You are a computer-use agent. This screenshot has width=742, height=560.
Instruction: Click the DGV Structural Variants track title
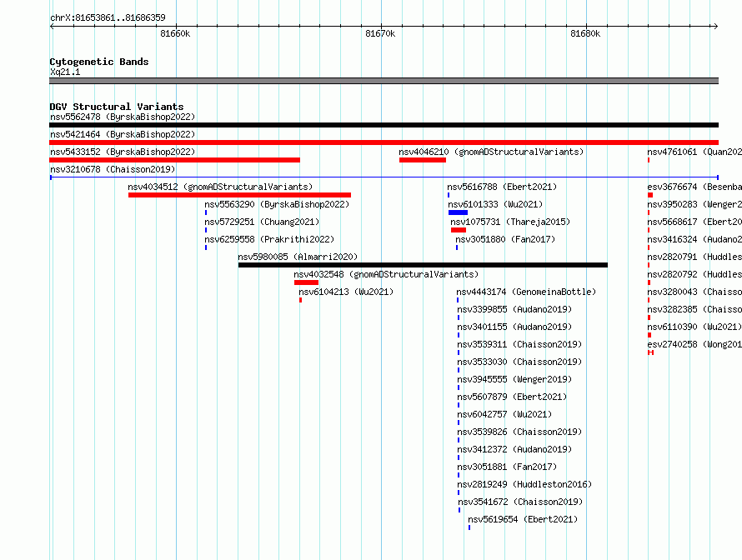point(117,107)
